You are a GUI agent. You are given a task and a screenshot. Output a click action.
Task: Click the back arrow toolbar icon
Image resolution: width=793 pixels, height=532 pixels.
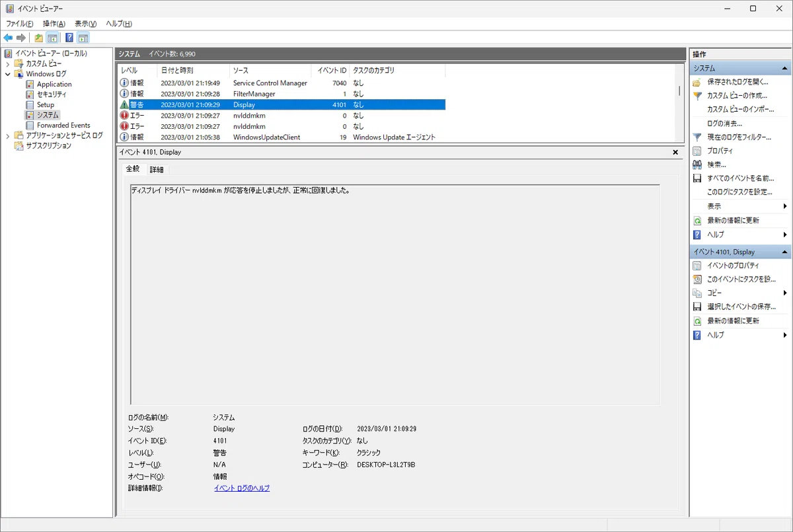[8, 38]
